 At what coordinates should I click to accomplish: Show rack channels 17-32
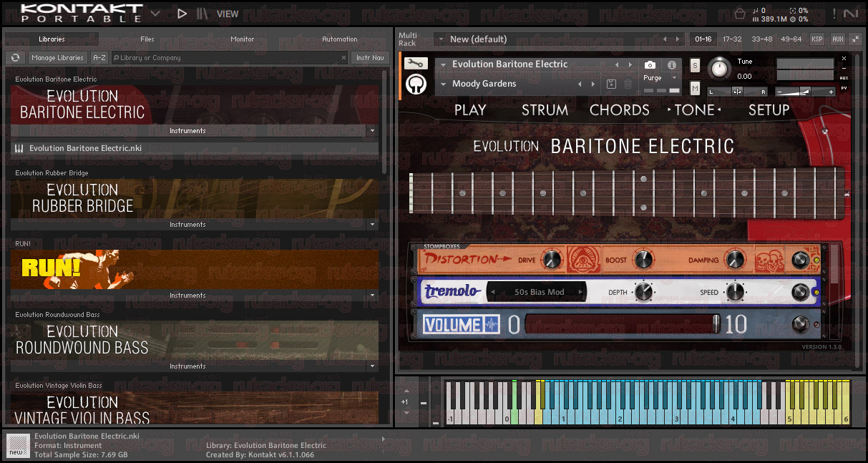pos(732,39)
